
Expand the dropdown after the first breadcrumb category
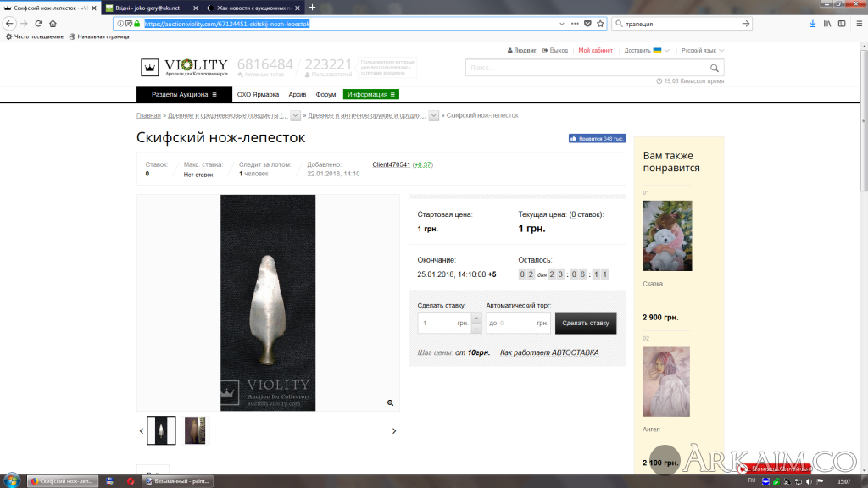pos(296,115)
